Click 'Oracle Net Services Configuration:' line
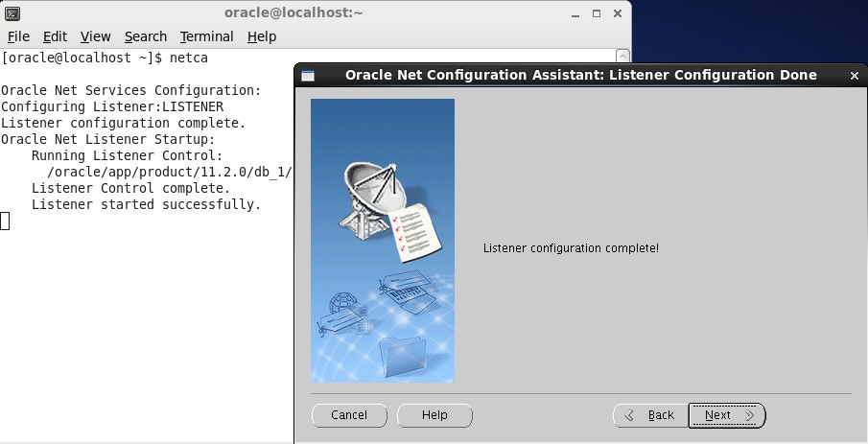868x444 pixels. (131, 91)
